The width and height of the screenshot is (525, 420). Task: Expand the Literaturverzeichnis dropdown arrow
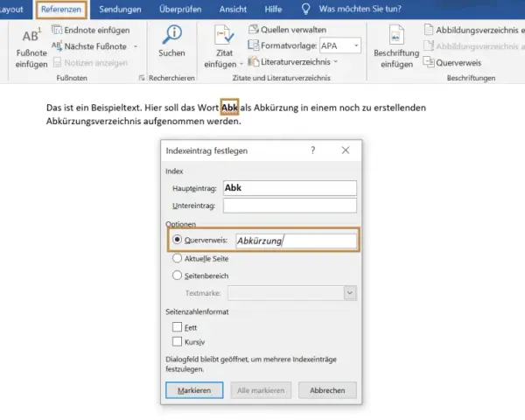(x=335, y=61)
